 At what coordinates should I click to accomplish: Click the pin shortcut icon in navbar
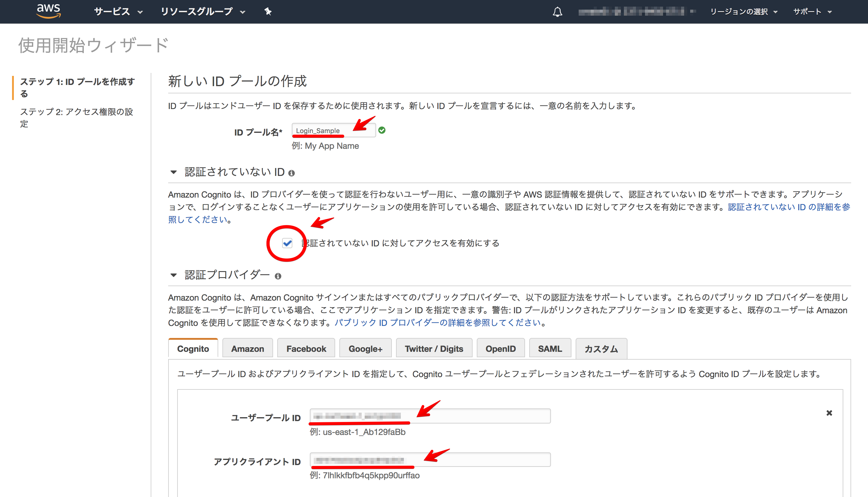pyautogui.click(x=268, y=12)
